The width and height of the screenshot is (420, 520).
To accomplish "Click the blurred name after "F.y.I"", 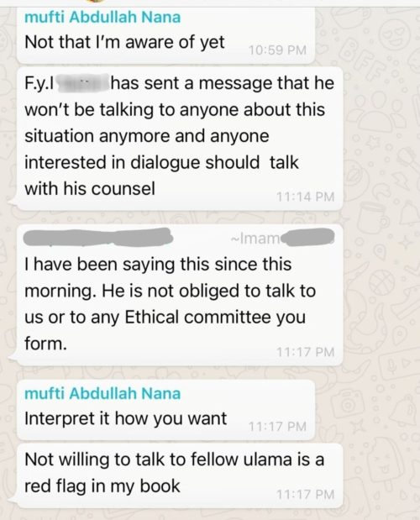I will click(83, 82).
